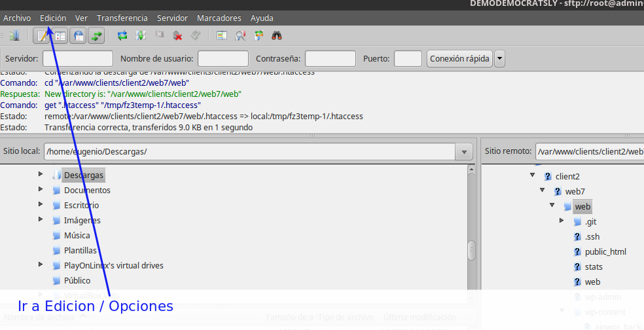Click the web7 question-mark folder icon
Screen dimensions: 644x330
(558, 191)
